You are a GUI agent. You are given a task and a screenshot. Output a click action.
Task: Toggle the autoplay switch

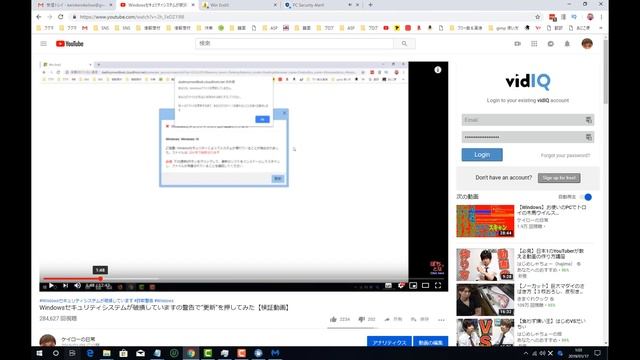[586, 197]
